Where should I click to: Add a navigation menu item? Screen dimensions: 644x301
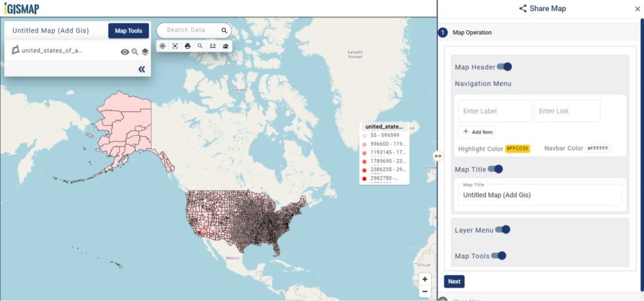pos(477,132)
